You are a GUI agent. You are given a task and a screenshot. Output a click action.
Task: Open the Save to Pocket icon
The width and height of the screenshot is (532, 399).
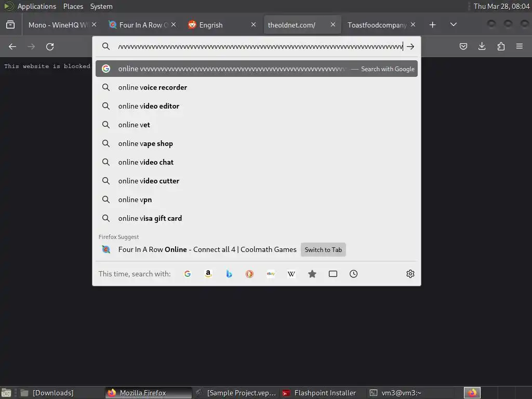463,46
